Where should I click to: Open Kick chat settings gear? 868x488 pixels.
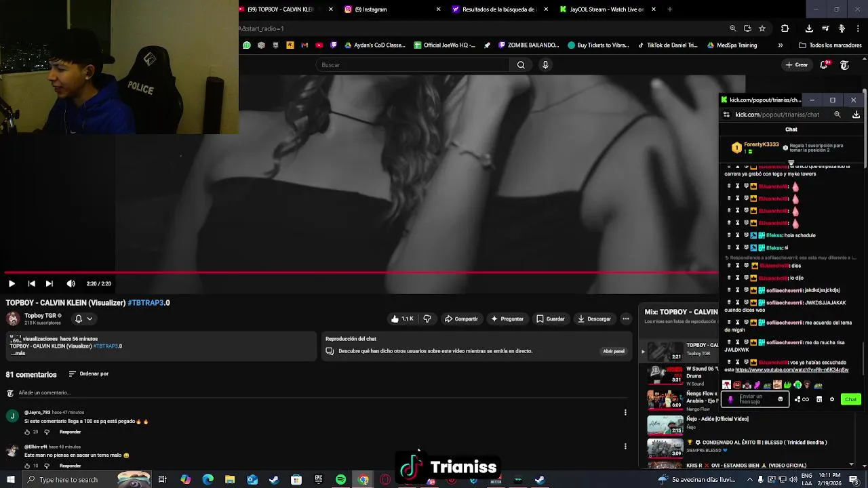[832, 399]
